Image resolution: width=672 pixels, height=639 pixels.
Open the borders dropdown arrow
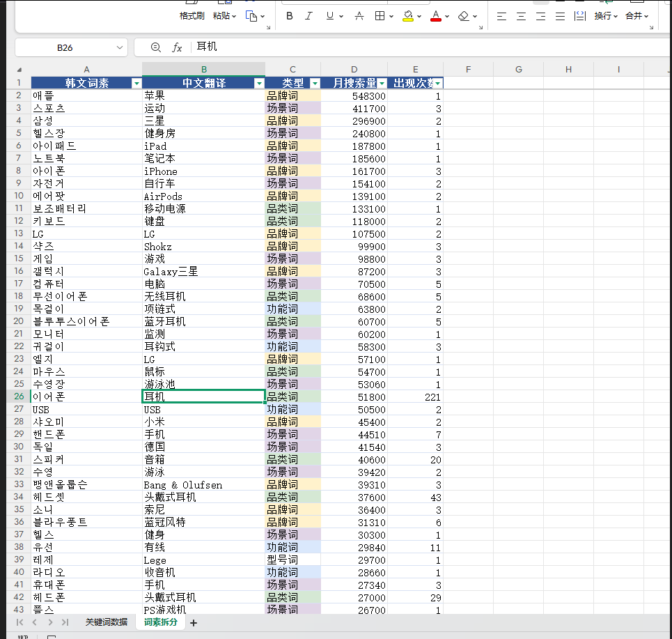pos(391,16)
